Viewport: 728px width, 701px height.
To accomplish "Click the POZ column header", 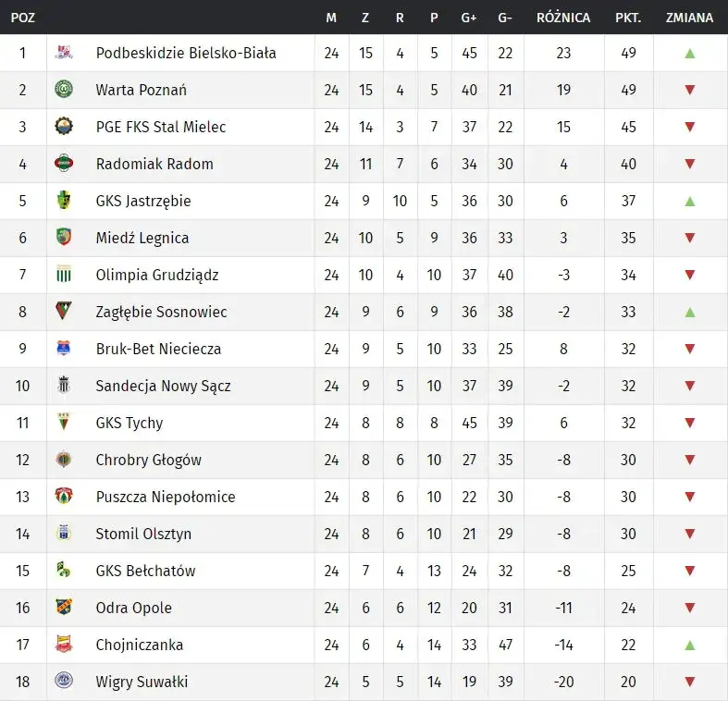I will pos(23,18).
